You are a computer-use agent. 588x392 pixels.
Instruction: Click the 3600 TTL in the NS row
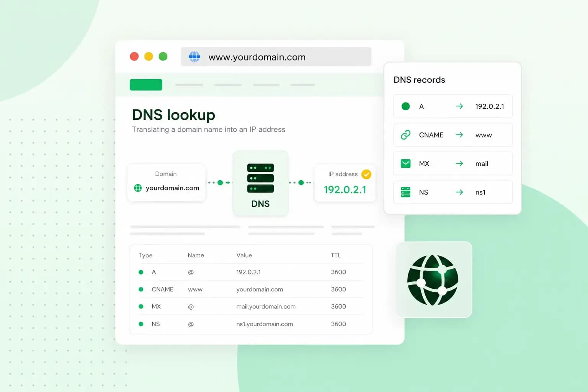click(x=338, y=324)
